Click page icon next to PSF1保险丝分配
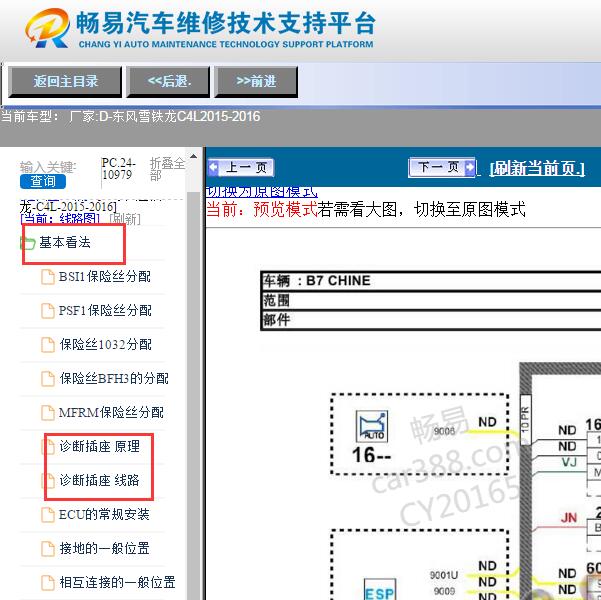This screenshot has height=600, width=601. tap(48, 311)
